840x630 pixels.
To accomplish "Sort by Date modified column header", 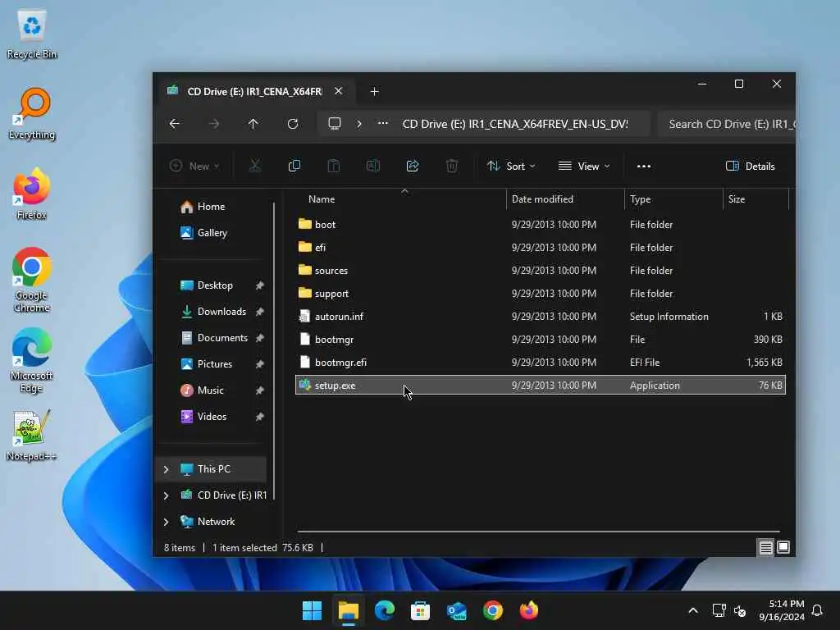I will pos(542,199).
